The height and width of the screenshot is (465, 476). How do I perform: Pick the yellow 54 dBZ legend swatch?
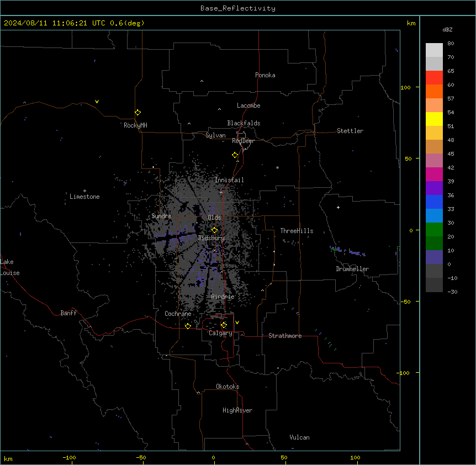434,119
